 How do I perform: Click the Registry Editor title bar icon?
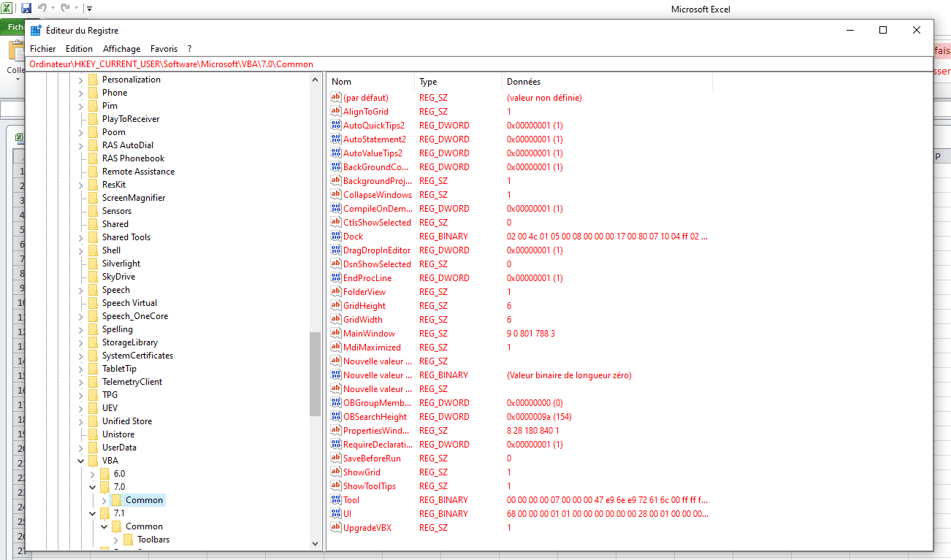[35, 31]
